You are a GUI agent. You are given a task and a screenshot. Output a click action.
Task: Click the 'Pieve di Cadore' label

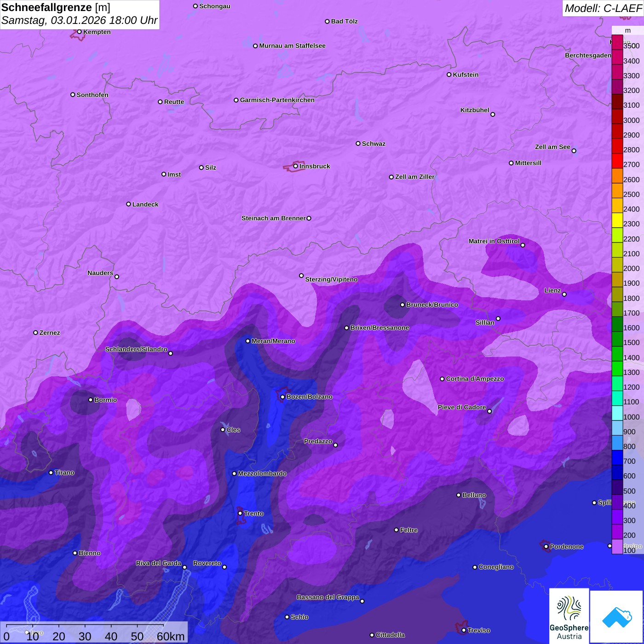[x=462, y=407]
